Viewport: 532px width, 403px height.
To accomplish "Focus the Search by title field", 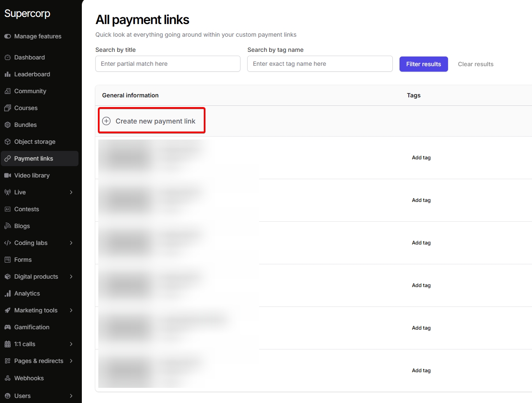I will [x=168, y=64].
